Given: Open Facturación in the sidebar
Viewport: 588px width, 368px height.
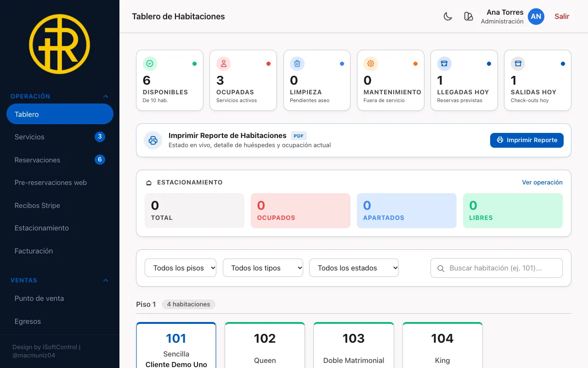Looking at the screenshot, I should [60, 251].
